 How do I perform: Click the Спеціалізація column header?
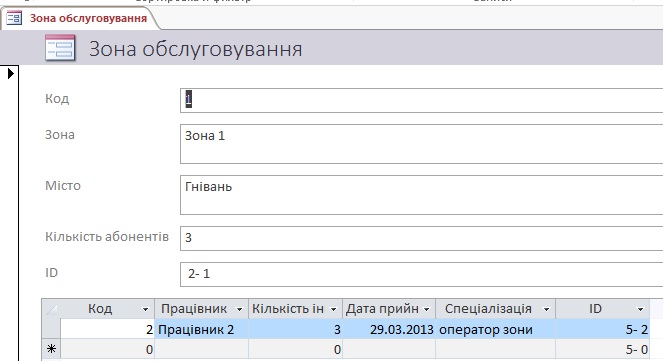pyautogui.click(x=496, y=309)
